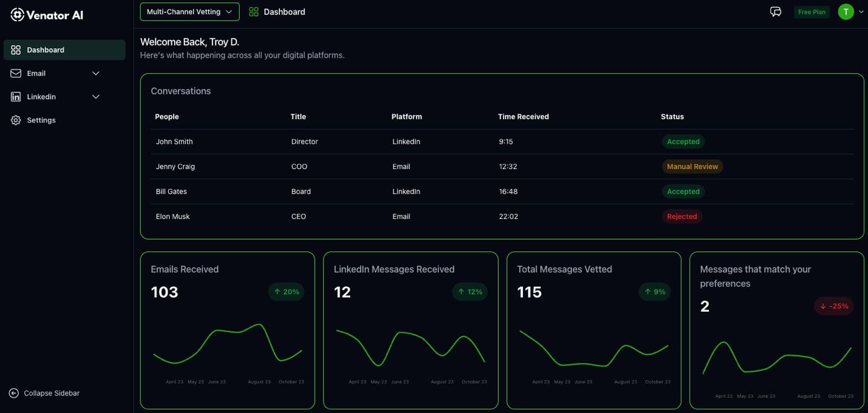Click the Venator AI logo icon
868x413 pixels.
pos(17,15)
